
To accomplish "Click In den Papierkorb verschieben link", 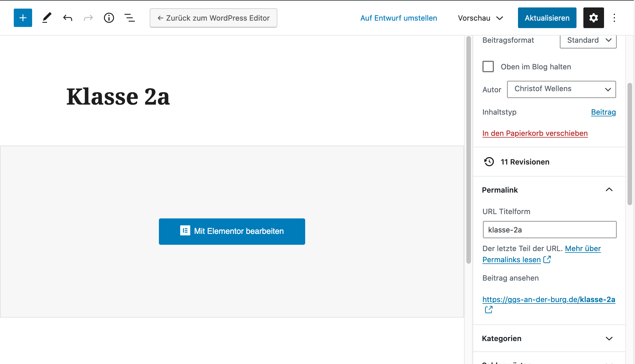I will pyautogui.click(x=535, y=133).
